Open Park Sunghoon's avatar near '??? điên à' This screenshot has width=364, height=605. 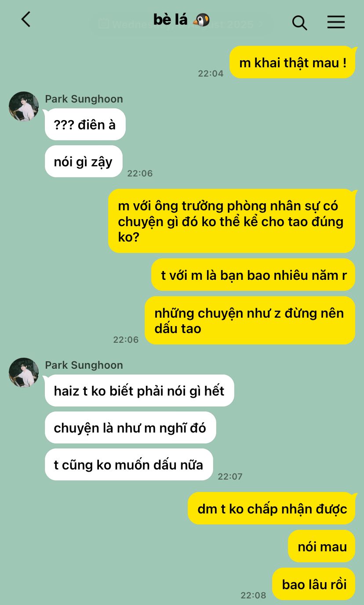coord(24,106)
